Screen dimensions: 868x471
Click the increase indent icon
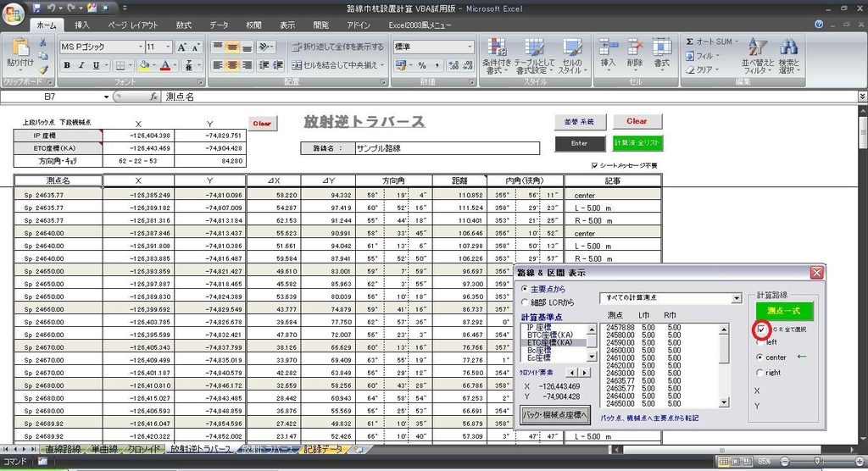pyautogui.click(x=278, y=65)
